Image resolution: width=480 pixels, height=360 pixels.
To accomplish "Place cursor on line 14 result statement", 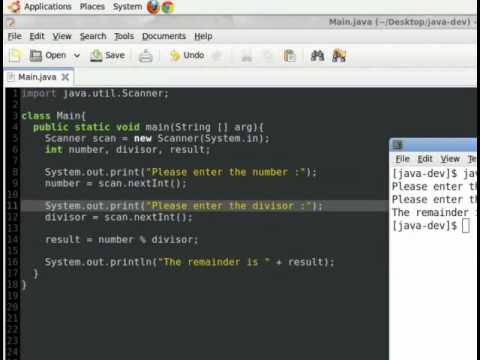I will 122,240.
